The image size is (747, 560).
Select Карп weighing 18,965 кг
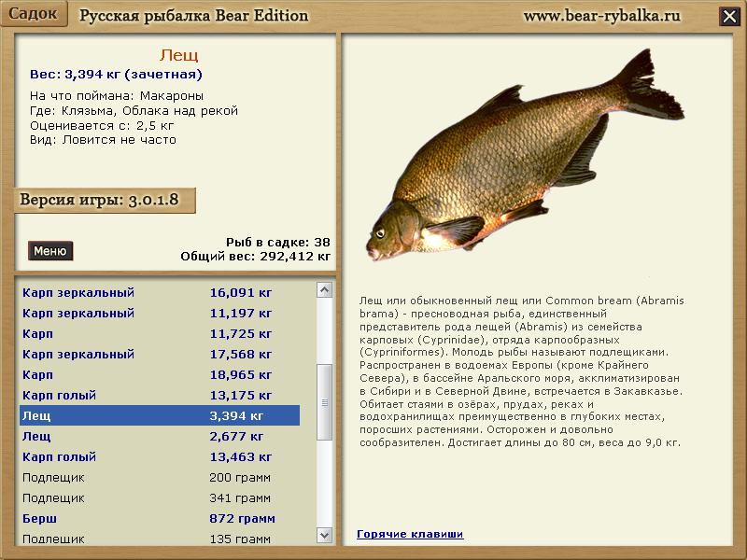(x=159, y=375)
